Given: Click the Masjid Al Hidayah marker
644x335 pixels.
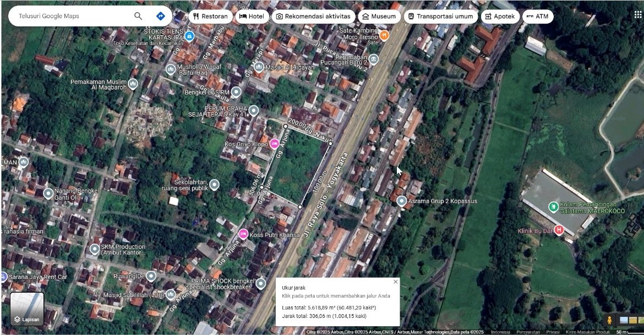Looking at the screenshot, I should coord(258,67).
